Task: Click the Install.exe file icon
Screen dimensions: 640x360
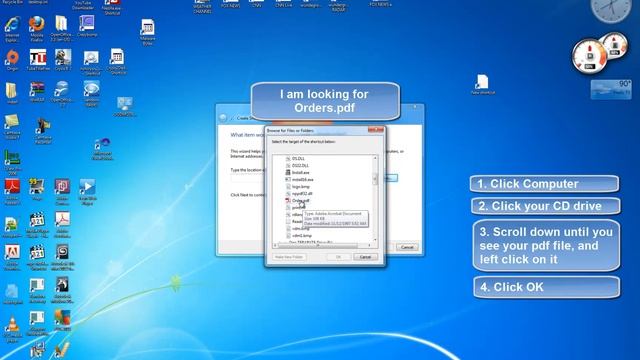Action: click(x=288, y=172)
